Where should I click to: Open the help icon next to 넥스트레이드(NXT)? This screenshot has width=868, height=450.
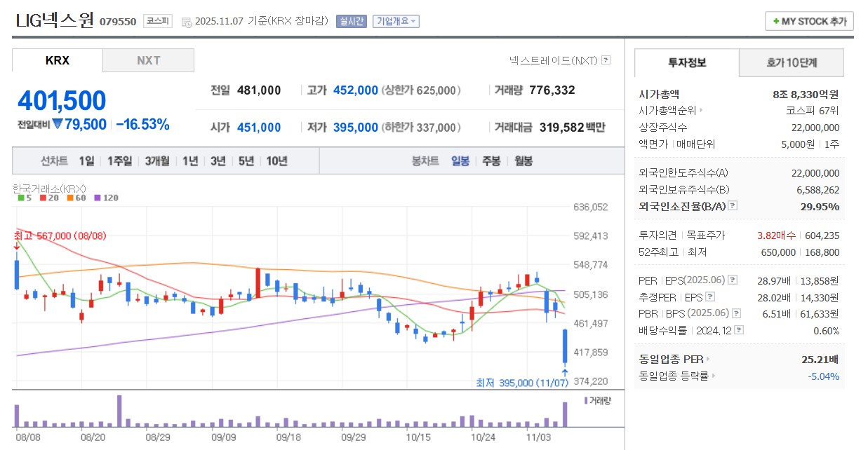tap(606, 60)
